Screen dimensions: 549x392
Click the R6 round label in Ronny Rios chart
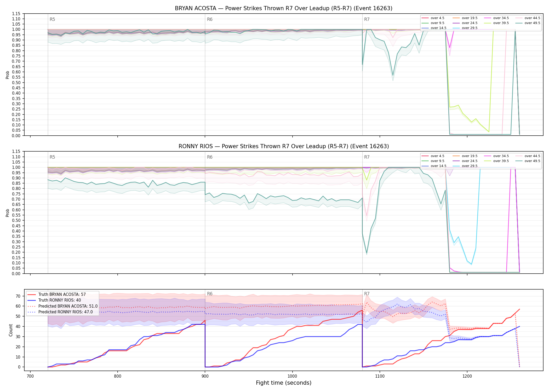pos(210,157)
